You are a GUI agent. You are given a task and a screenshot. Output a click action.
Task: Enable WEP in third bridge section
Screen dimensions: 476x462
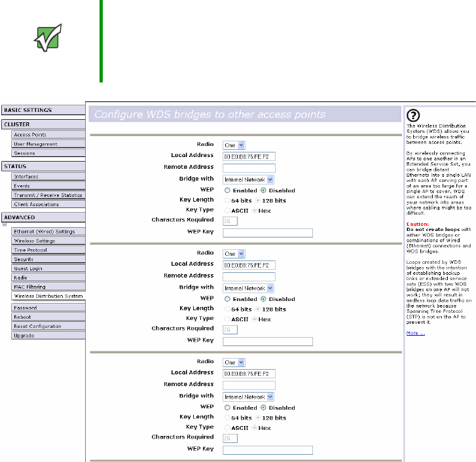[227, 408]
